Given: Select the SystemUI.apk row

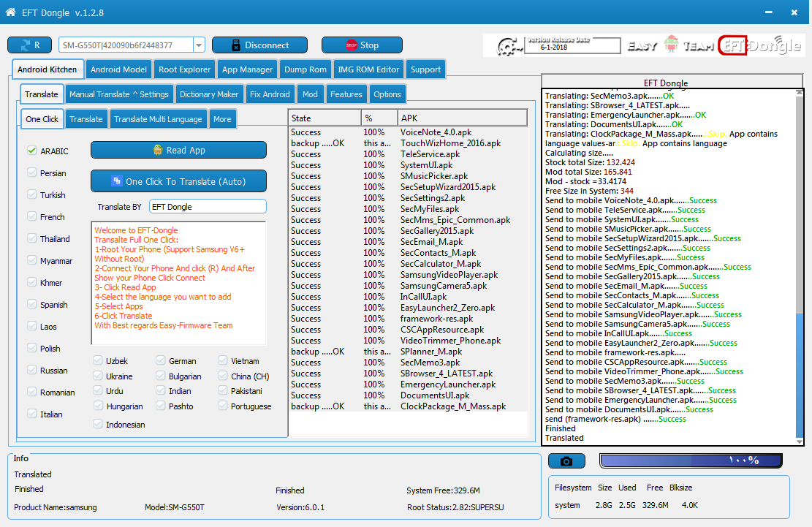Looking at the screenshot, I should (408, 165).
